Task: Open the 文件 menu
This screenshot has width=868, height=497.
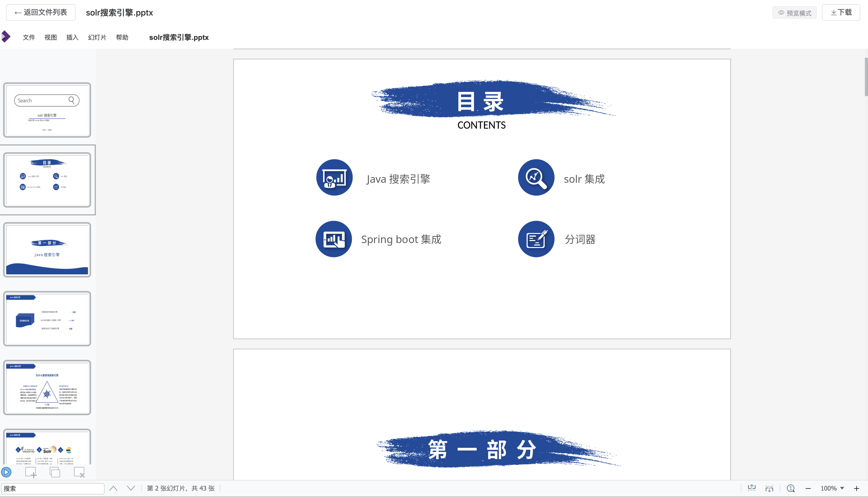Action: [29, 37]
